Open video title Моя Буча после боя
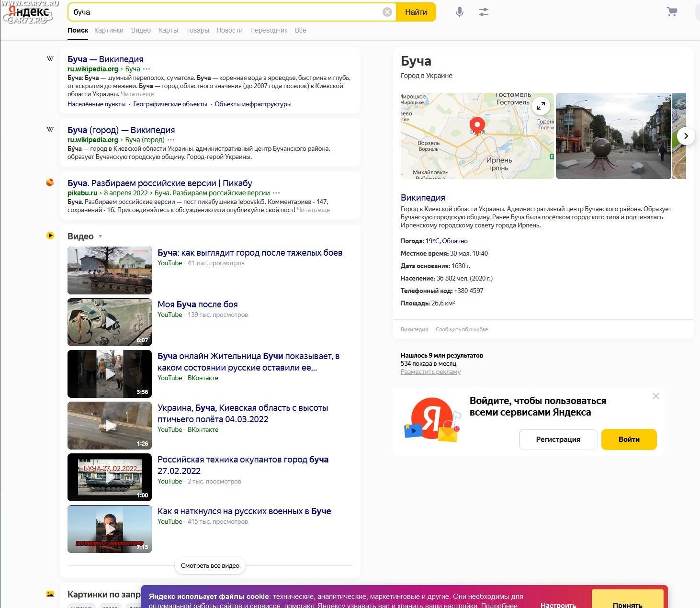Viewport: 700px width, 608px height. [197, 304]
